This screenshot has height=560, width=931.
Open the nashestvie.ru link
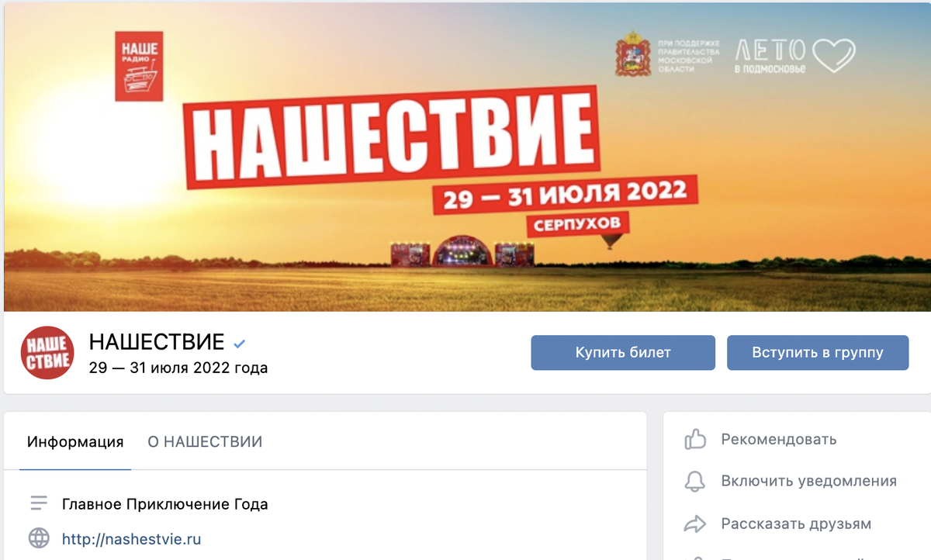(x=132, y=538)
